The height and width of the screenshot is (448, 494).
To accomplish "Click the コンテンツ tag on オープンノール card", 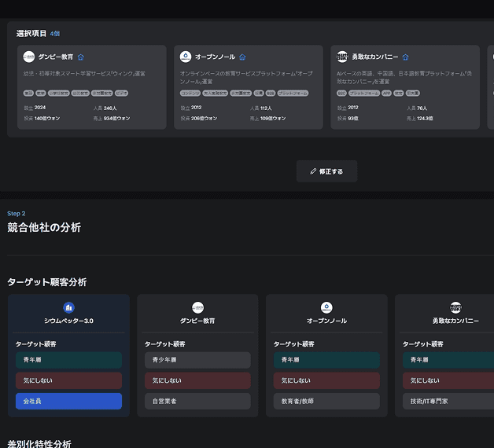I will [190, 94].
